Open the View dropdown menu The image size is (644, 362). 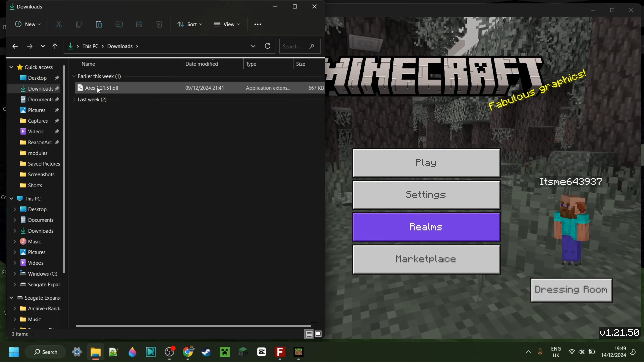[227, 24]
